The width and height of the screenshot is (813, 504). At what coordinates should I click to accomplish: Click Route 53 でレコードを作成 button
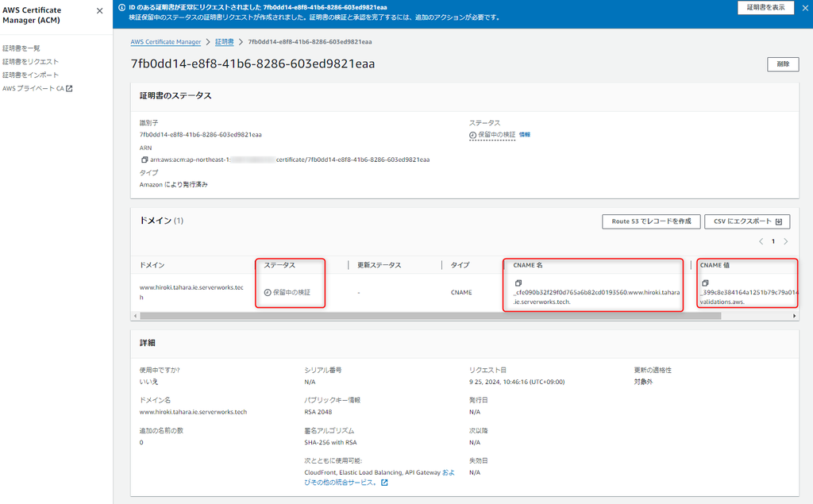[x=651, y=221]
